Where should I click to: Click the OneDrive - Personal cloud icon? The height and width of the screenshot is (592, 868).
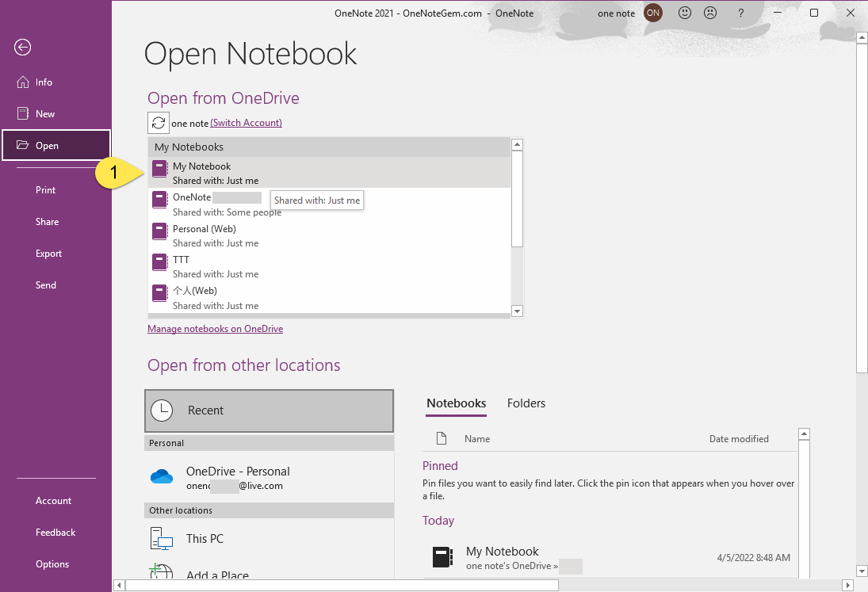(x=162, y=476)
